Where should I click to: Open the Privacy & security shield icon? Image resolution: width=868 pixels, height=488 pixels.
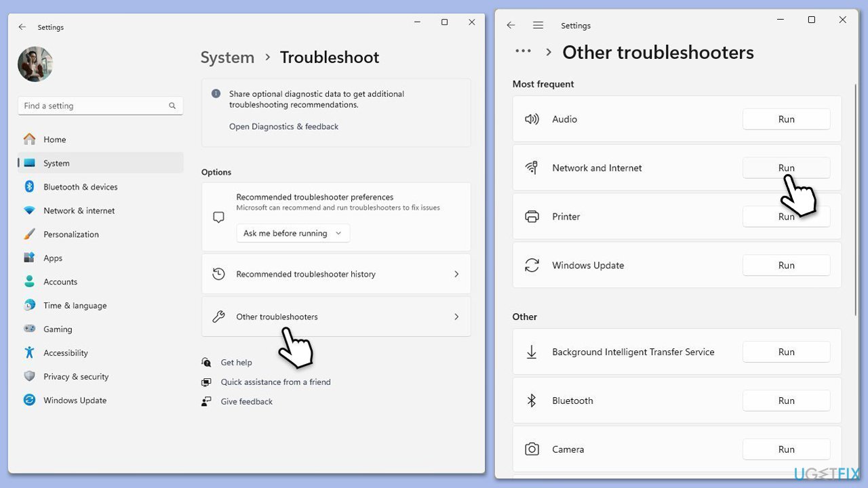pos(29,377)
